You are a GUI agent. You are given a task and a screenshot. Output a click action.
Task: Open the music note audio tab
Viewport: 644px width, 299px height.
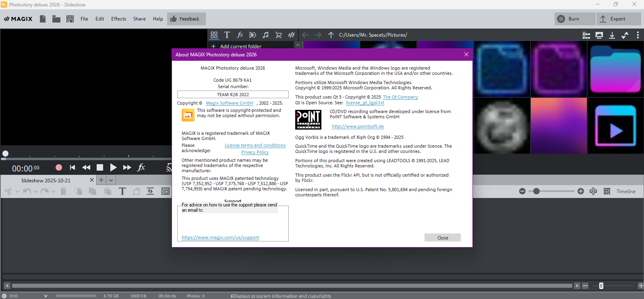click(265, 35)
